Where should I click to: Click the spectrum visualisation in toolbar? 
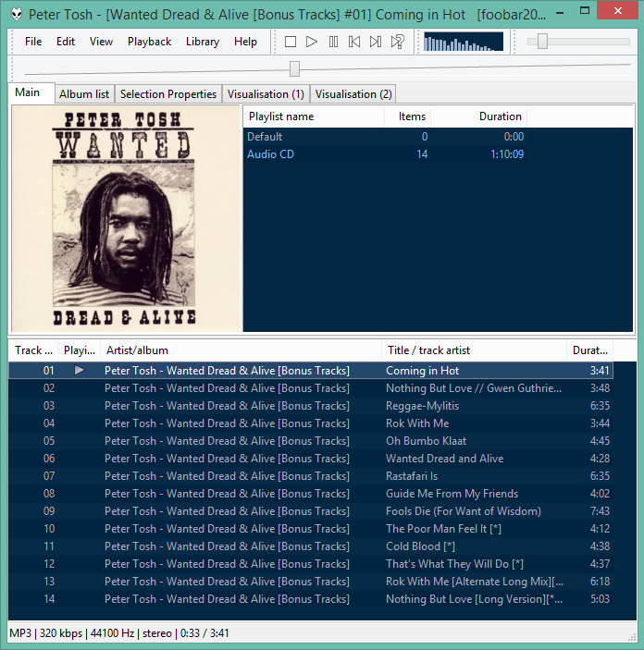pyautogui.click(x=464, y=42)
